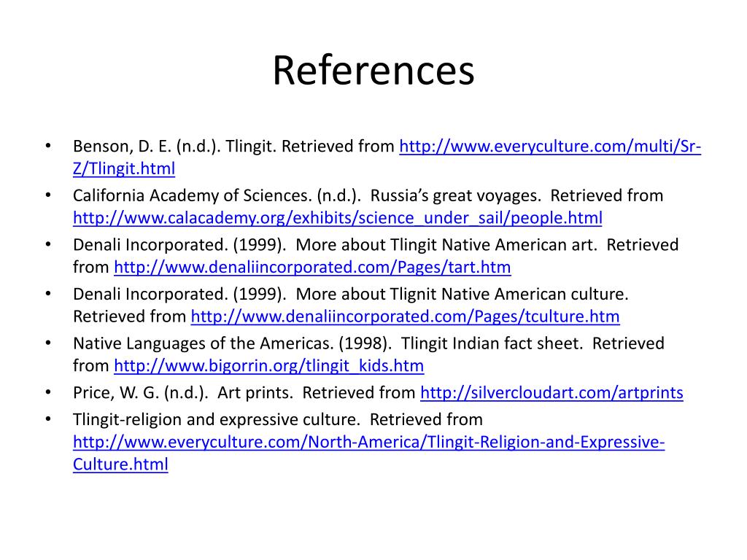Follow the denaliincorporated.com tart.htm link
The image size is (747, 560).
click(312, 267)
